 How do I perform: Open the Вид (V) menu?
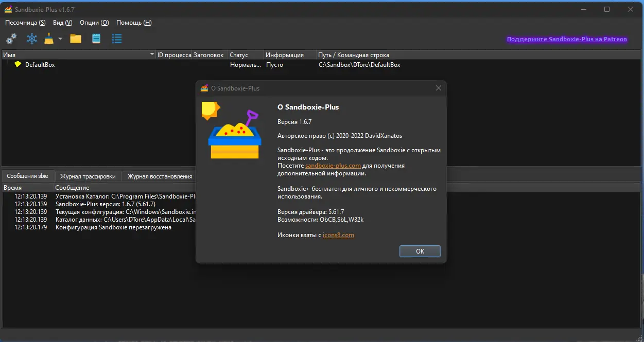point(62,23)
